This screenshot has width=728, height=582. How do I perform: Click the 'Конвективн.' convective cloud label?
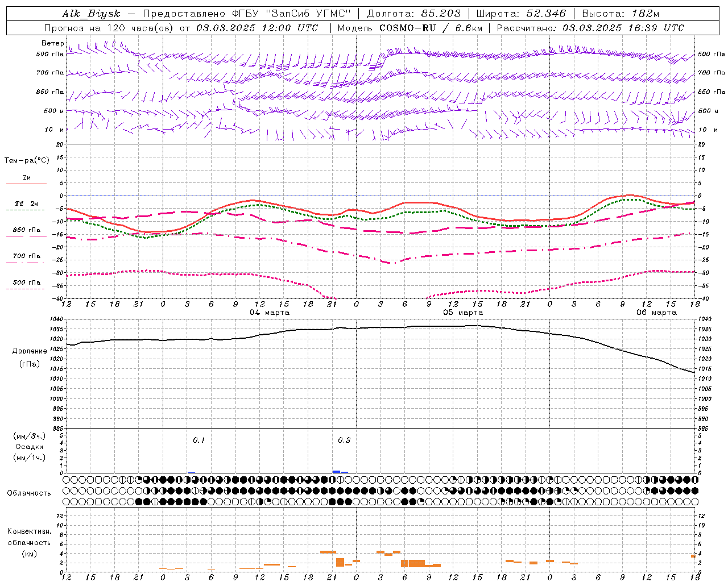(x=29, y=531)
